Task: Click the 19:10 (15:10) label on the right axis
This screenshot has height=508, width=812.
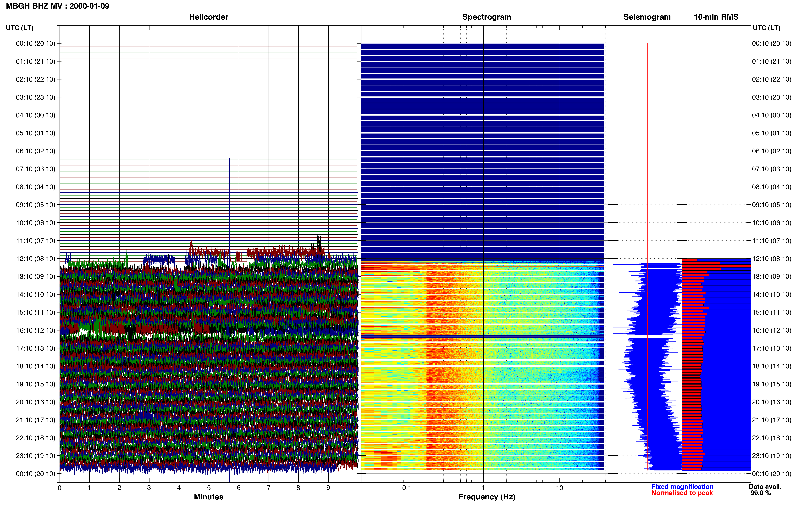Action: click(x=772, y=384)
